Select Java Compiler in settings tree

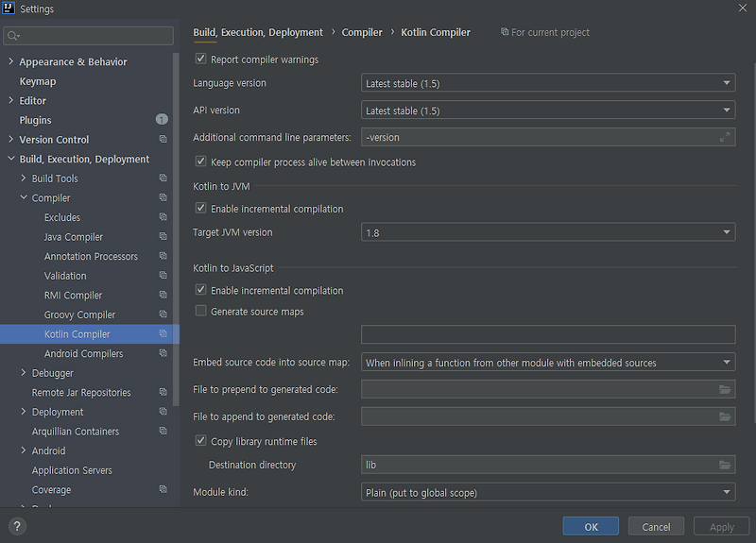coord(74,237)
